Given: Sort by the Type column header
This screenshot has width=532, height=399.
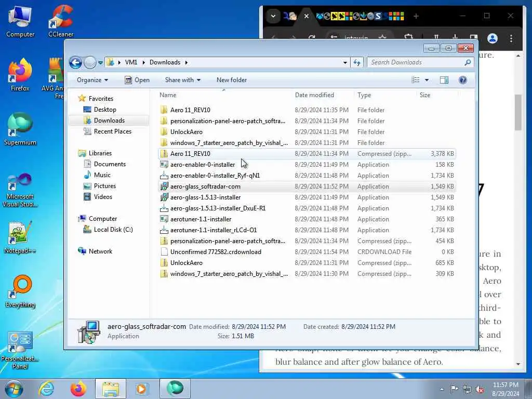Looking at the screenshot, I should [x=385, y=95].
